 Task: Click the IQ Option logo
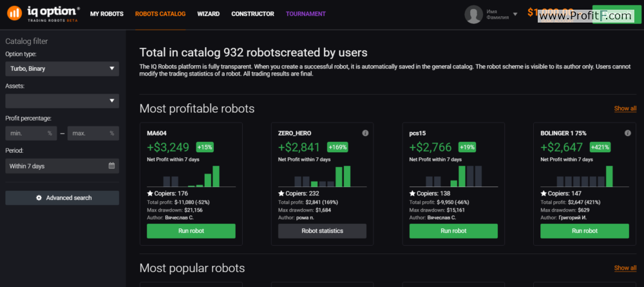pyautogui.click(x=43, y=14)
